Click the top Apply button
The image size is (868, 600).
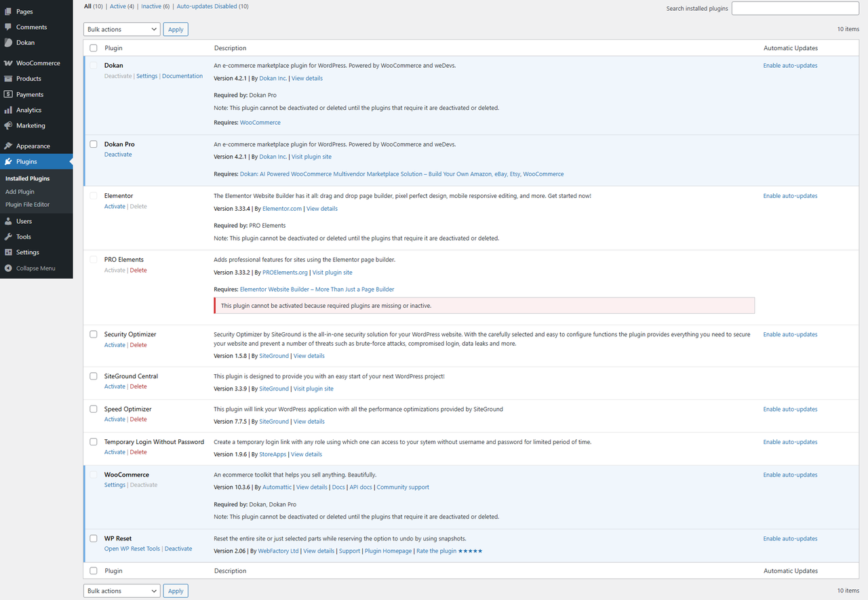[176, 29]
